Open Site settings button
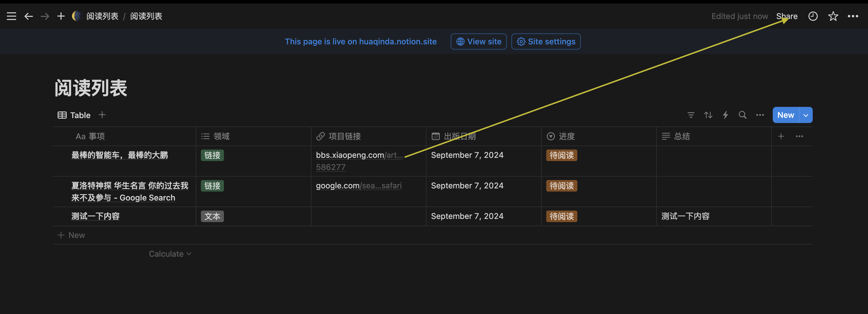Image resolution: width=868 pixels, height=314 pixels. click(546, 41)
